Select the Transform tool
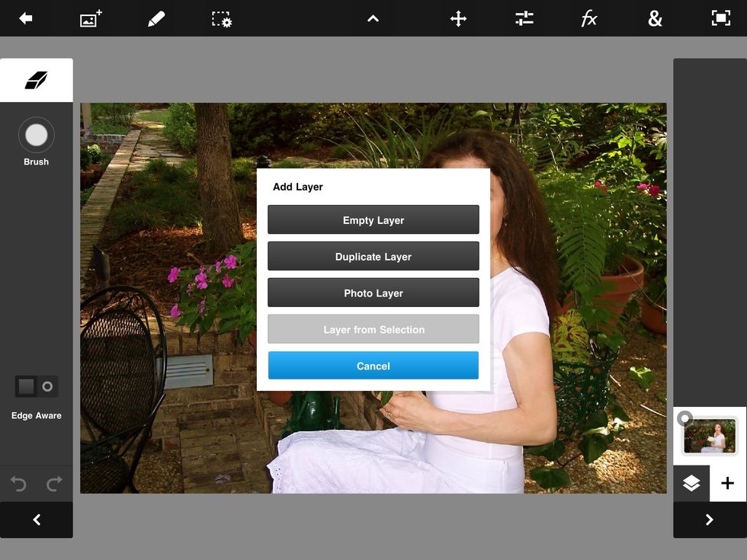The height and width of the screenshot is (560, 747). (x=457, y=18)
